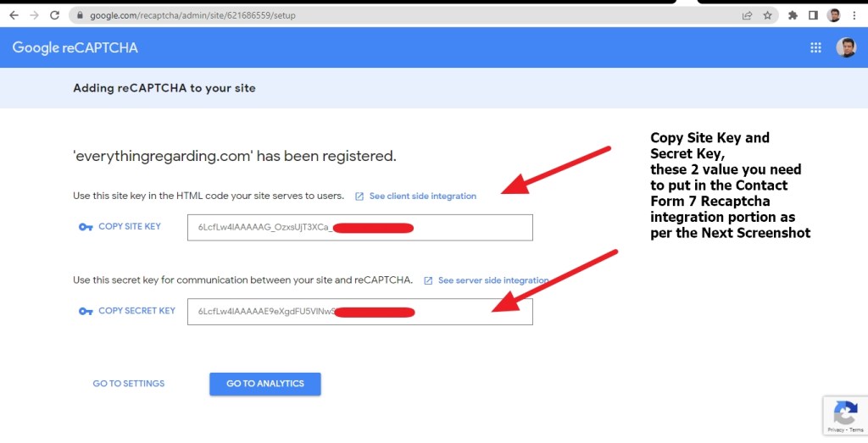Click the secret key text field

pyautogui.click(x=359, y=312)
